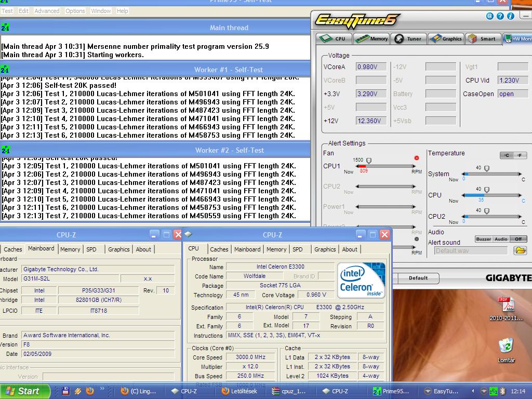This screenshot has width=532, height=399.
Task: Click the System temperature 40 threshold handle
Action: (x=487, y=168)
